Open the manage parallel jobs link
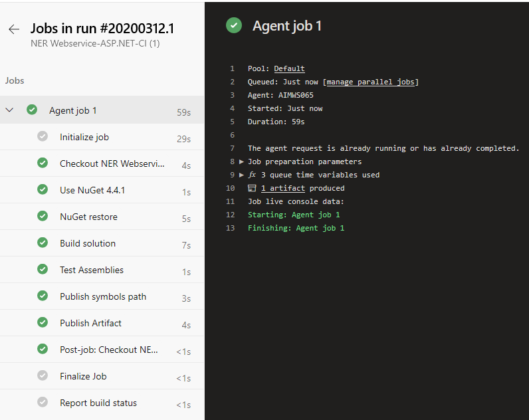 (x=371, y=82)
